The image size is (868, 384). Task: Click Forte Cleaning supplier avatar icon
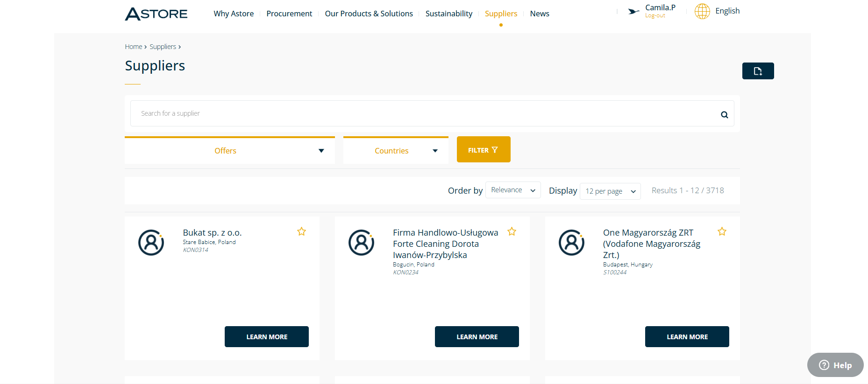click(361, 242)
